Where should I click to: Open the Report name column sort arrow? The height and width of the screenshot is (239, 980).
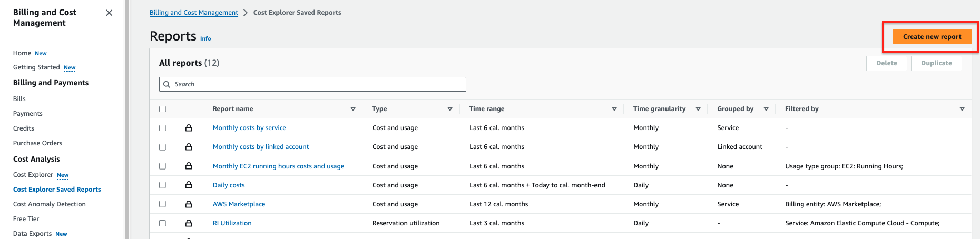tap(353, 109)
